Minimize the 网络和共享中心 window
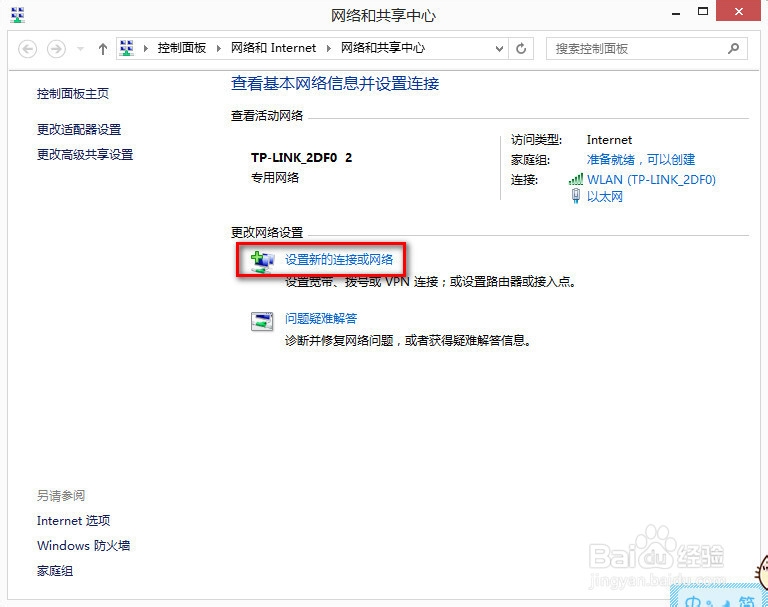The image size is (768, 607). [676, 13]
